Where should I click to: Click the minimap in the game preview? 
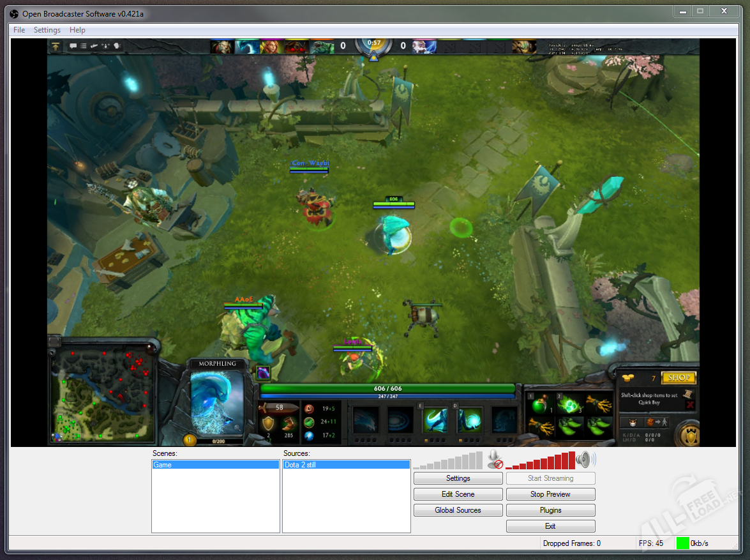[x=103, y=395]
